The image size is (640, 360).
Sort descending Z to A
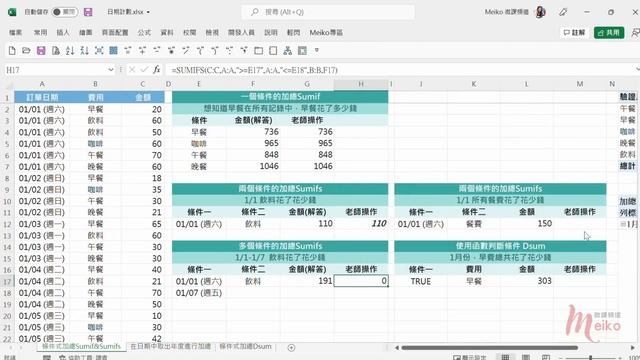coord(84,51)
